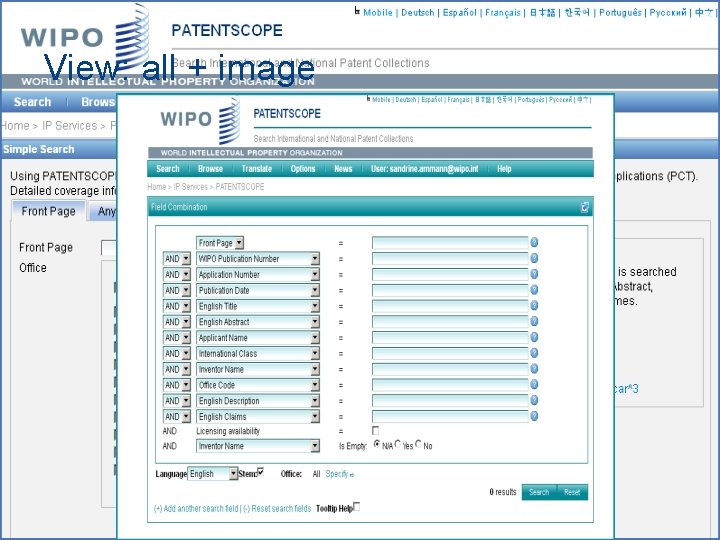Open the AND operator dropdown beside English Abstract
The width and height of the screenshot is (720, 540).
[177, 322]
